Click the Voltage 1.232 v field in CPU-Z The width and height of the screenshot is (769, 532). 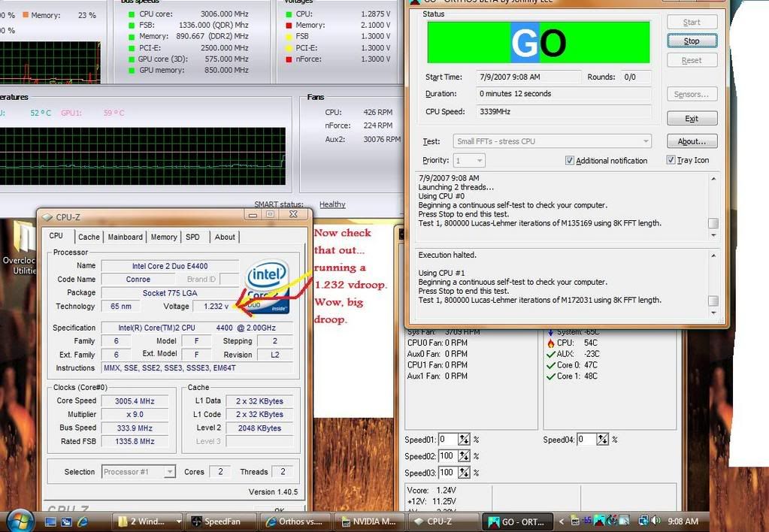point(216,306)
